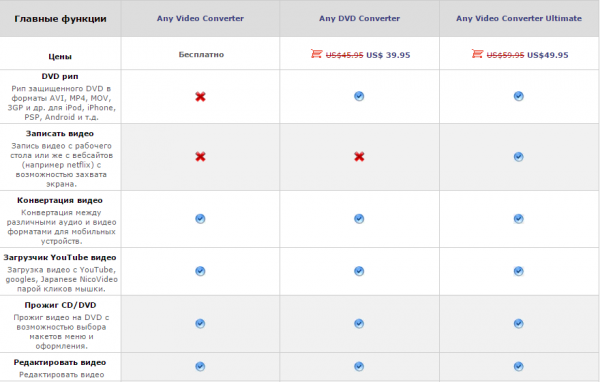Click the red cross for Записать видео under Any Video Converter
The height and width of the screenshot is (382, 600).
pyautogui.click(x=200, y=157)
